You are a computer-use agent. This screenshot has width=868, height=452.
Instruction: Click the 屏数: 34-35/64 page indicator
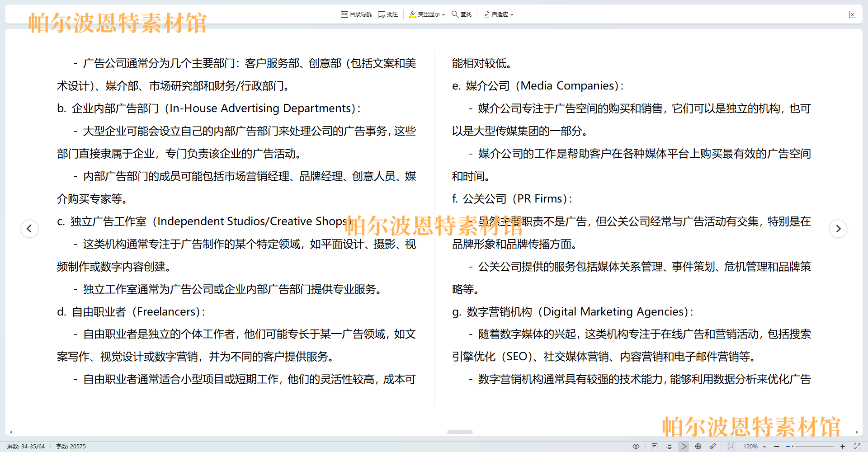click(x=26, y=446)
